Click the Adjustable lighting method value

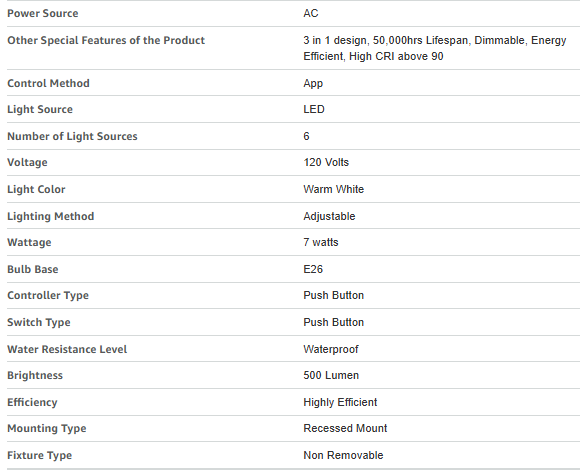pyautogui.click(x=329, y=216)
